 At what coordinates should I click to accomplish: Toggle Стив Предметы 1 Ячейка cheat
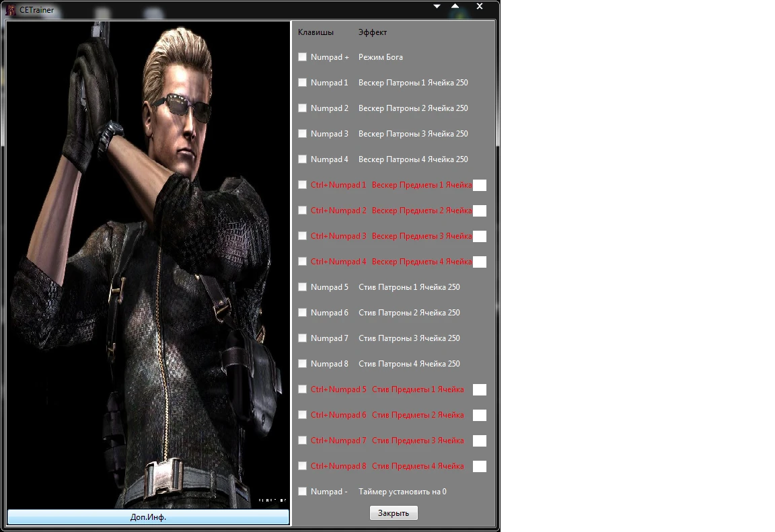(302, 389)
